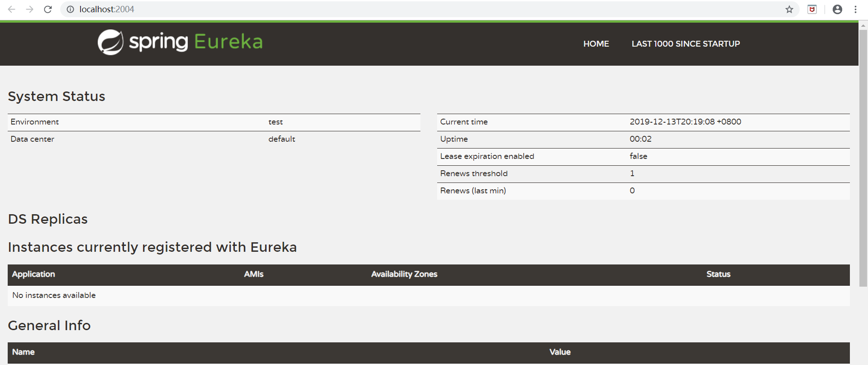
Task: Select the DS Replicas heading
Action: 48,219
